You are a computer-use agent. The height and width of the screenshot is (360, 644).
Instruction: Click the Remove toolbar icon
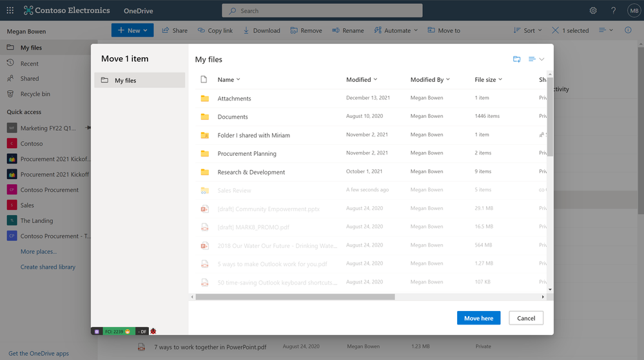294,30
